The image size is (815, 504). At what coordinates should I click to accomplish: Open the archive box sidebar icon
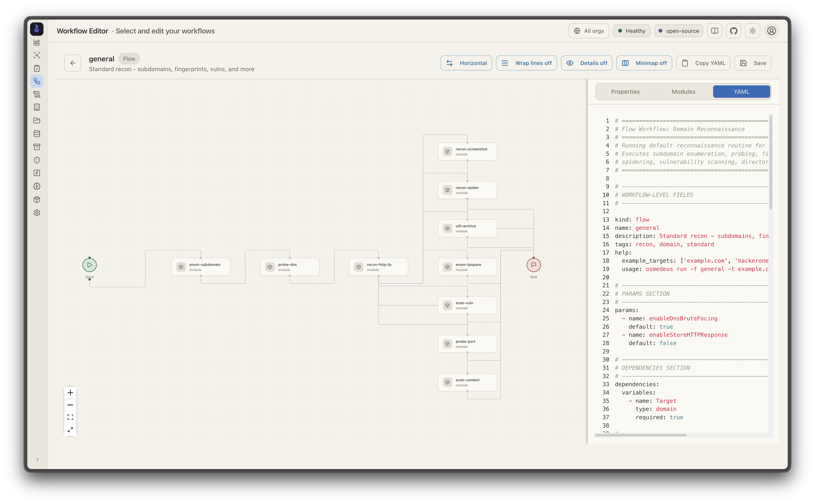(37, 147)
